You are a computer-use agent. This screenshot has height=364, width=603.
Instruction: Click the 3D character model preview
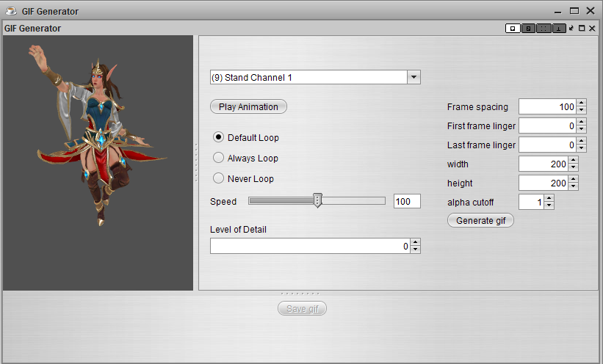(x=98, y=163)
